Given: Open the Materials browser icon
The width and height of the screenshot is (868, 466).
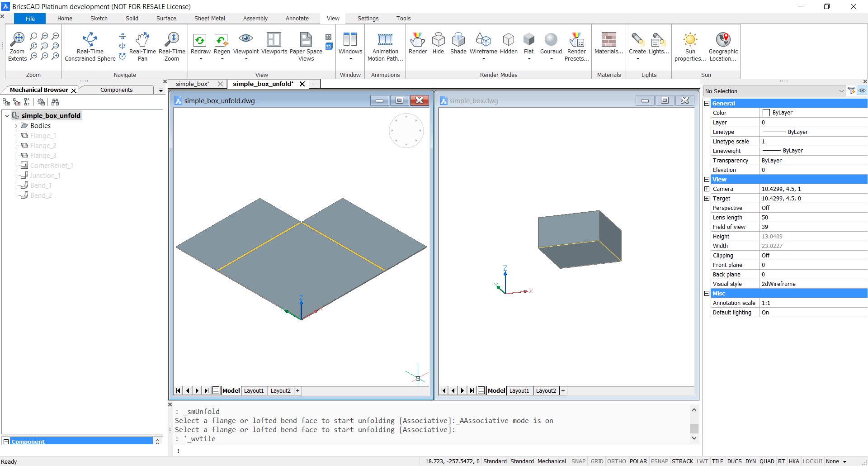Looking at the screenshot, I should pyautogui.click(x=609, y=40).
